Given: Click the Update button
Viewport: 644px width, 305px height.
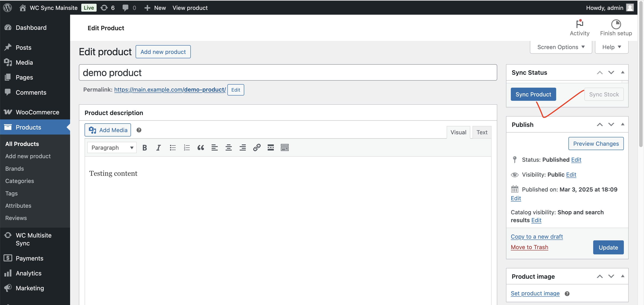Looking at the screenshot, I should 608,248.
